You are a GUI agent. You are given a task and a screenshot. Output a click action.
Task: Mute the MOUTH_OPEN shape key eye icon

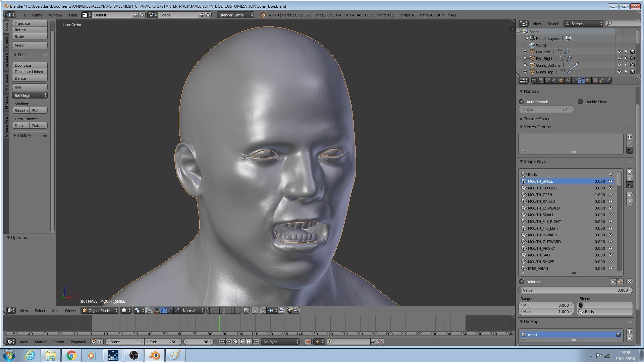(x=610, y=194)
